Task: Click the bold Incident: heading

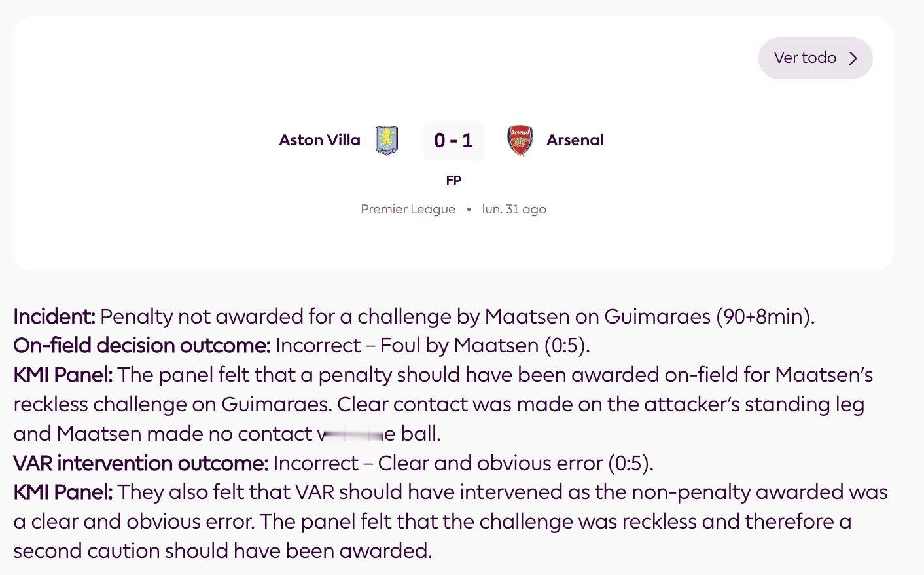Action: [54, 316]
